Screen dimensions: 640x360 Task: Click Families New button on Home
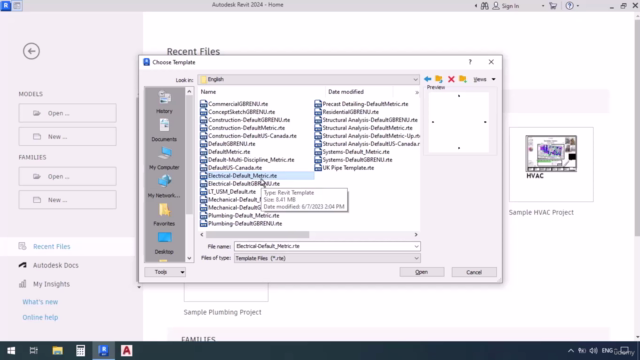click(67, 200)
